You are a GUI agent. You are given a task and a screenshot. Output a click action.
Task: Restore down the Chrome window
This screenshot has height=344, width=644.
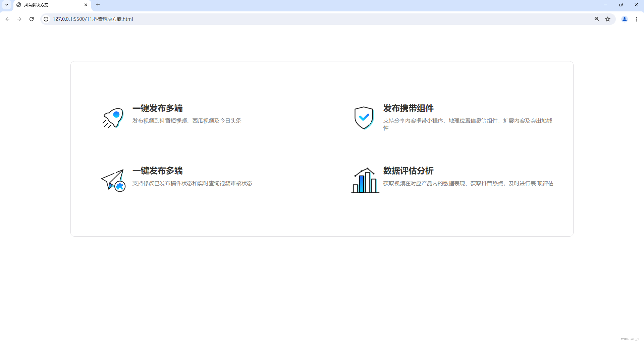[621, 5]
